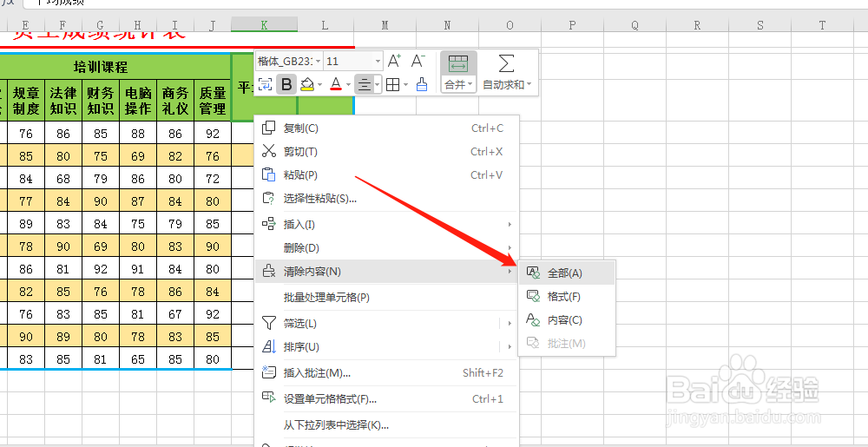
Task: Clear everything with 全部(A)
Action: click(x=567, y=273)
